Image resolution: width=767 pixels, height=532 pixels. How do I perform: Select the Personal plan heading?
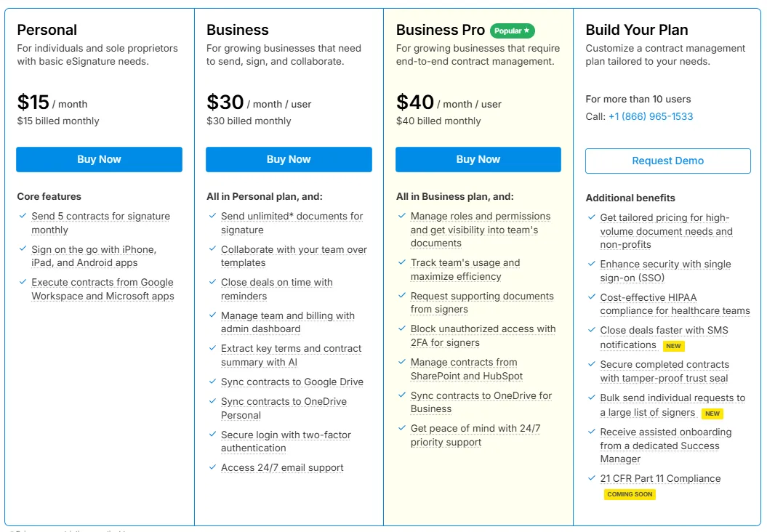[47, 30]
